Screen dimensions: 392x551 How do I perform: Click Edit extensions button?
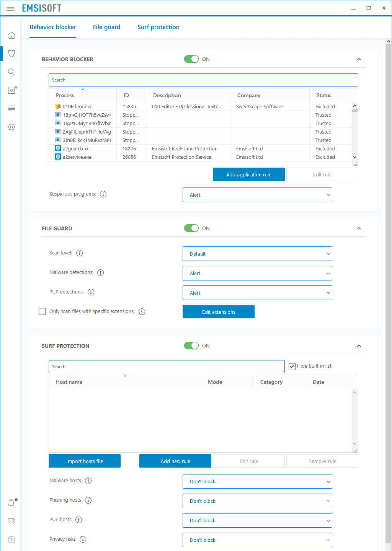219,312
